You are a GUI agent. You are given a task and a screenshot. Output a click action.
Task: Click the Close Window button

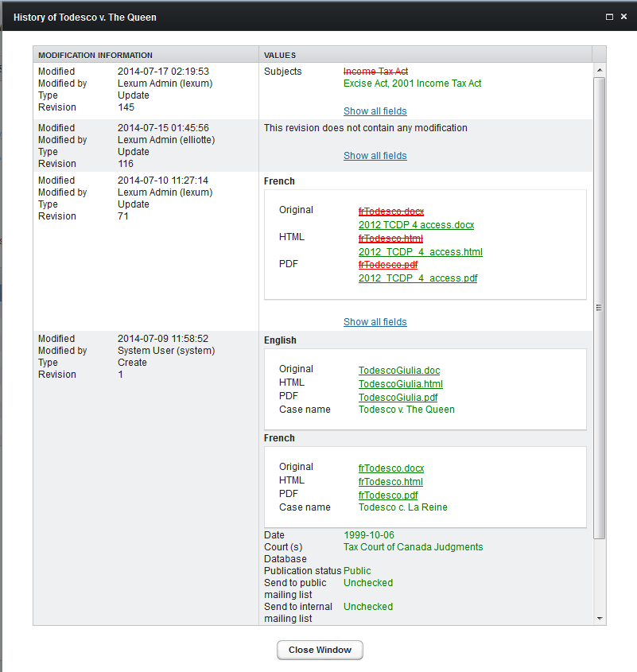coord(320,650)
